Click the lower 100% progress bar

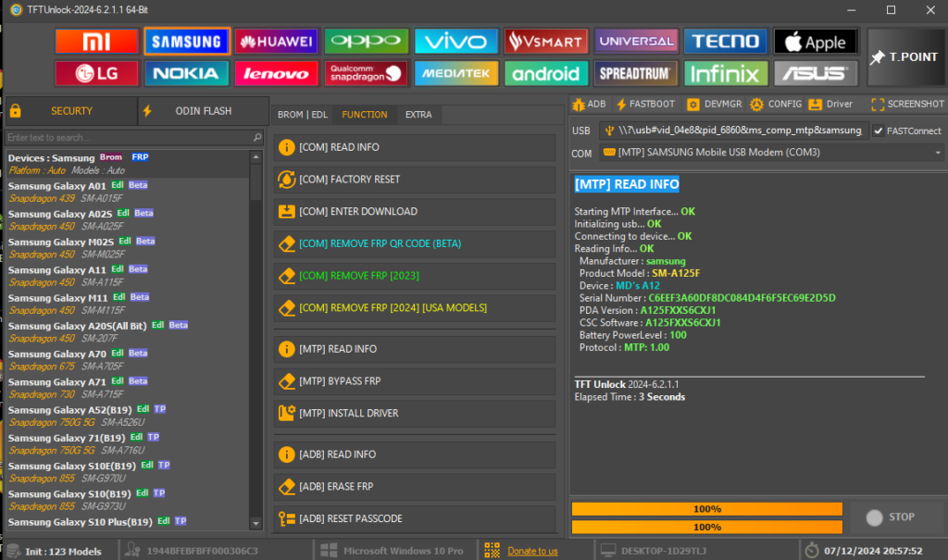706,527
